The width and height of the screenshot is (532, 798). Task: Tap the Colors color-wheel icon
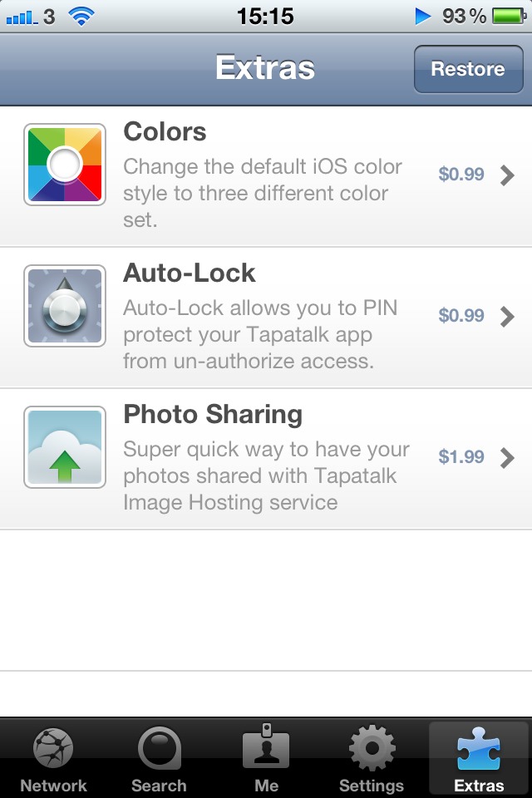tap(65, 165)
